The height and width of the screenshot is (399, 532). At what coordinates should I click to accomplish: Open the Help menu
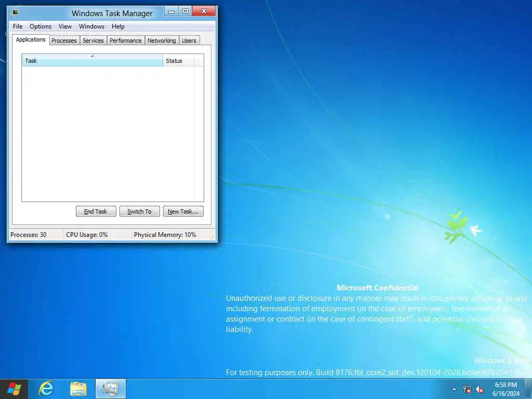pyautogui.click(x=118, y=26)
